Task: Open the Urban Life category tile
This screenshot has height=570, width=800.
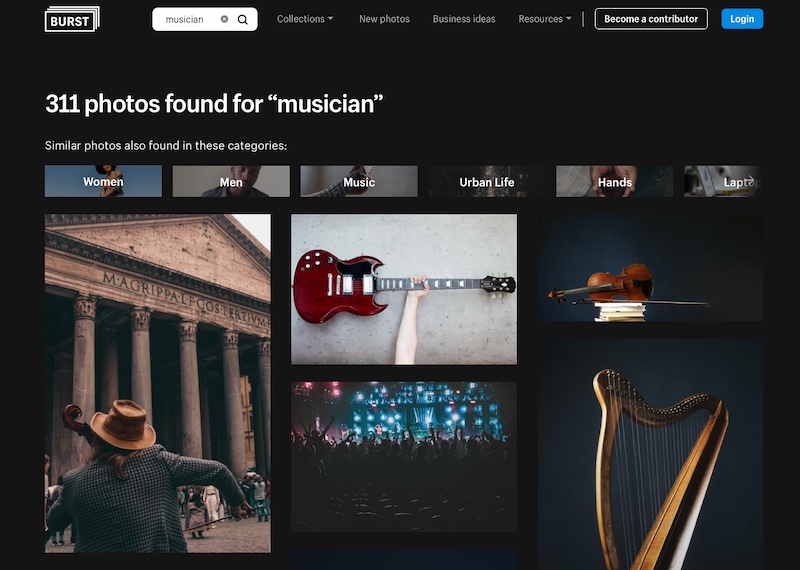Action: click(487, 181)
